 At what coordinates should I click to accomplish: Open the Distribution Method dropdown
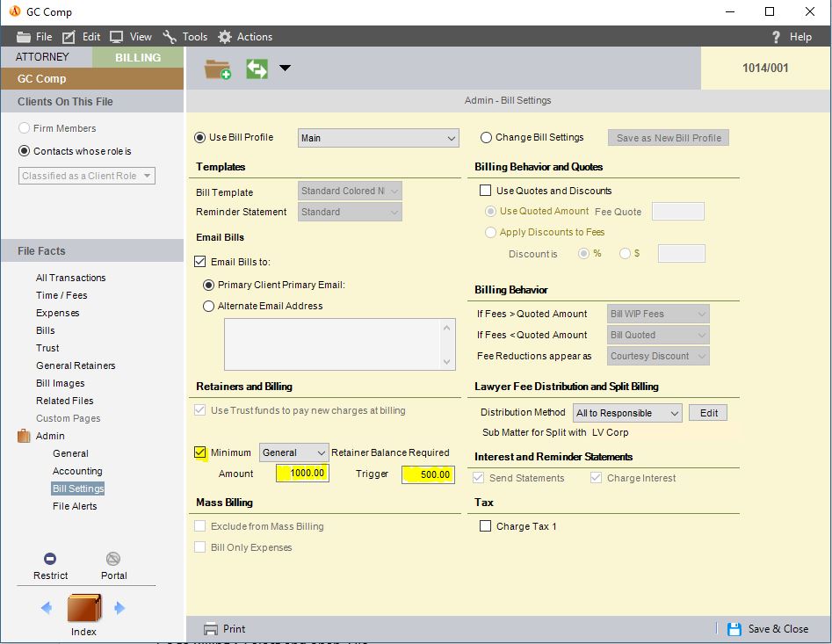627,413
